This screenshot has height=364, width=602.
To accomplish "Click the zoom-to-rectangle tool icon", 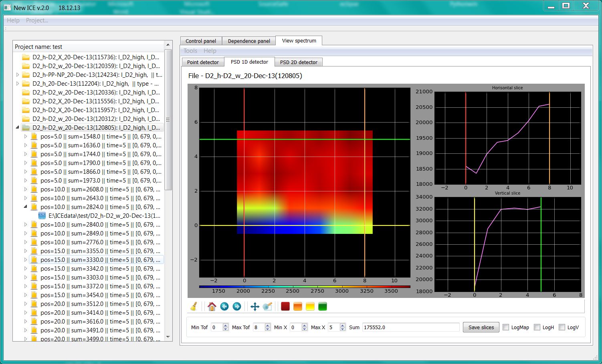I will tap(267, 307).
